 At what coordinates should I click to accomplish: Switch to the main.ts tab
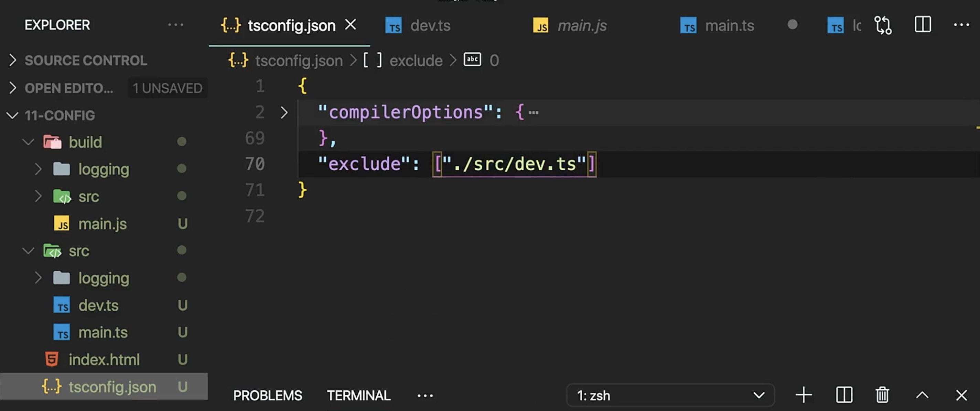coord(729,25)
